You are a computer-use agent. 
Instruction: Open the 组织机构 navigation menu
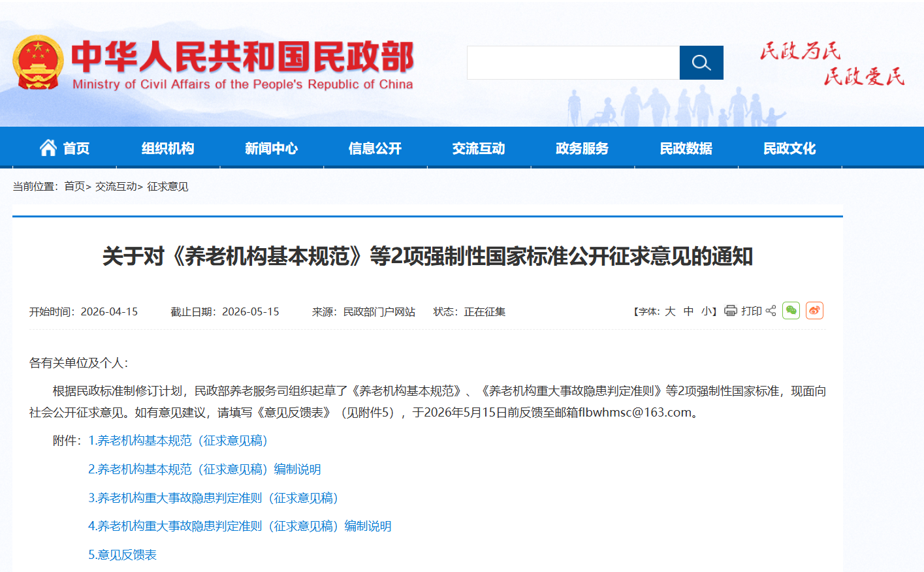point(168,148)
